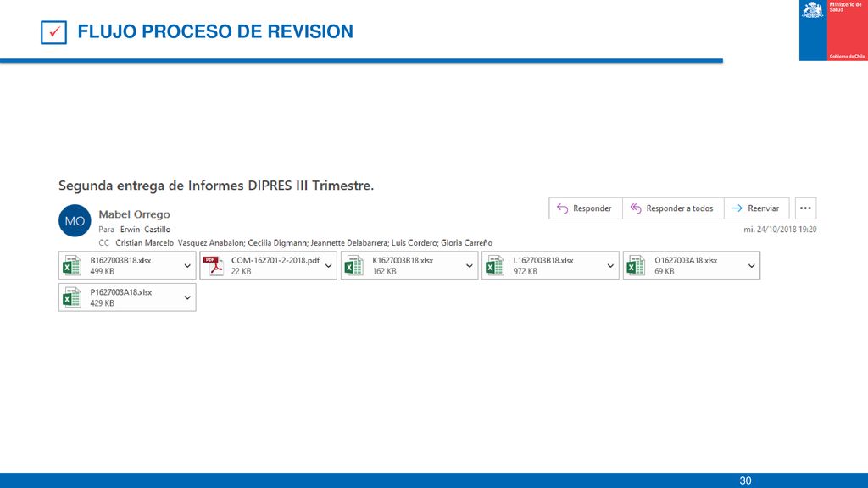This screenshot has width=868, height=488.
Task: Click CC recipient Luis Cordero
Action: 415,243
